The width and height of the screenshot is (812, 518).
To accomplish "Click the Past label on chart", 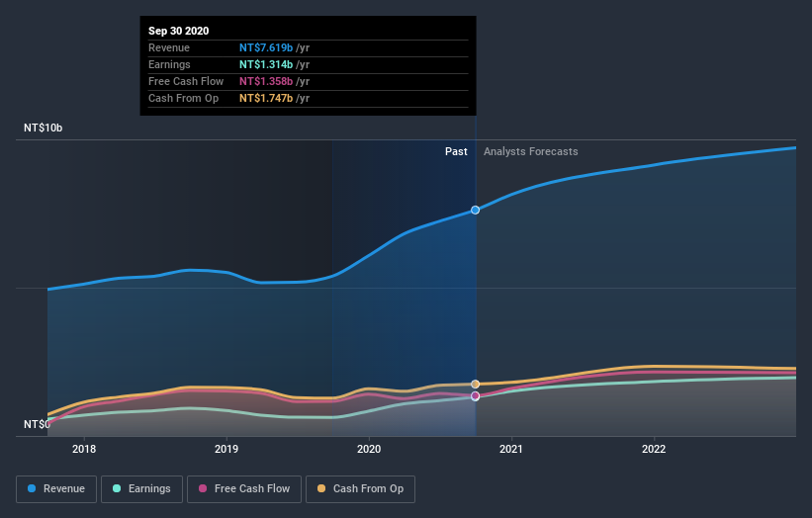I will (456, 151).
